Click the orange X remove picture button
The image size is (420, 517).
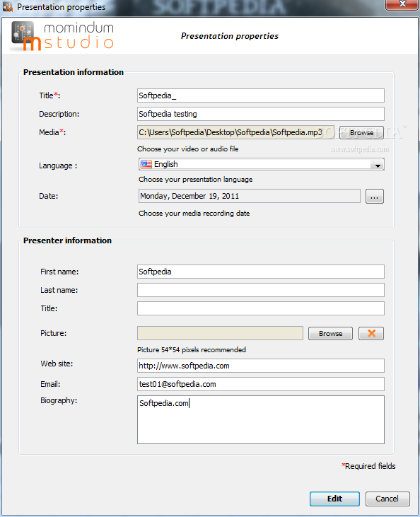point(371,333)
